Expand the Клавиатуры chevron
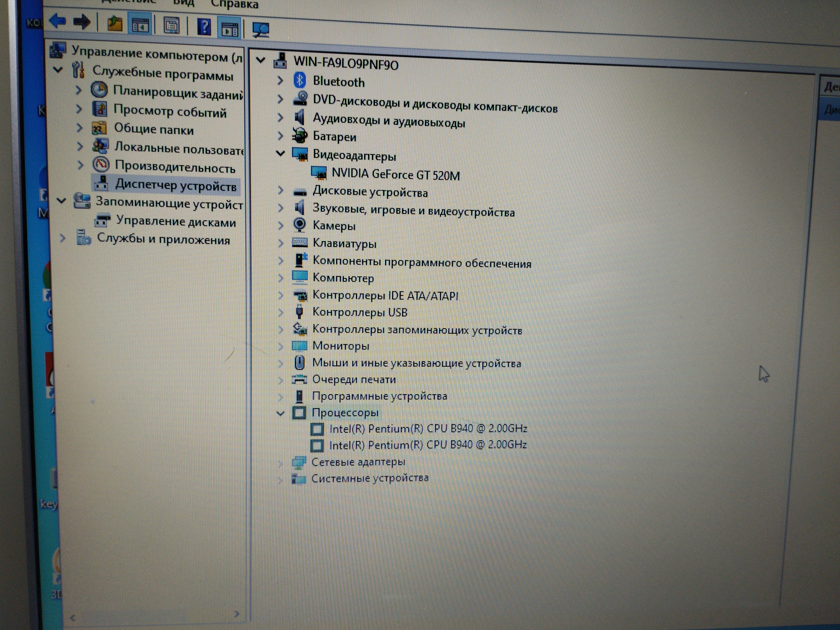The height and width of the screenshot is (630, 840). (x=280, y=242)
